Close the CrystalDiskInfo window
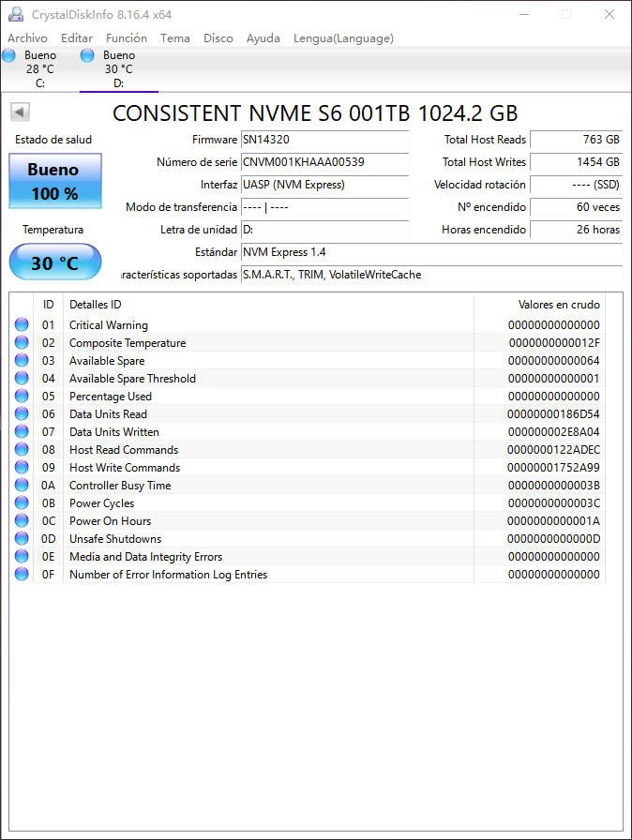 coord(609,14)
